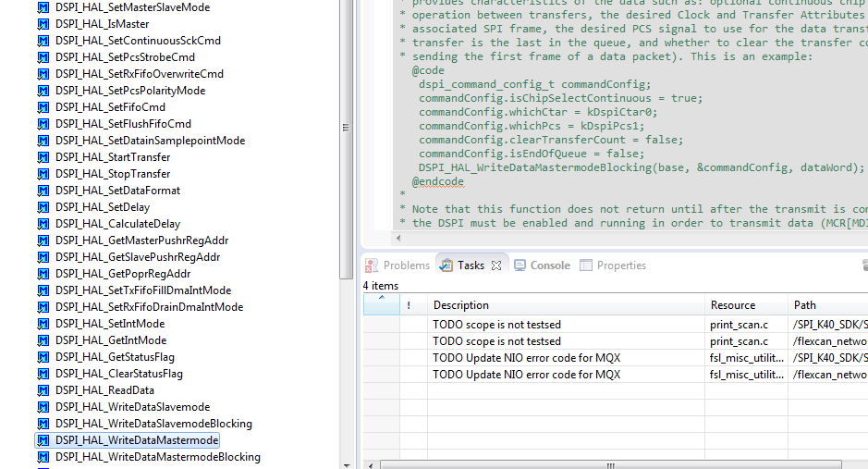The image size is (868, 469).
Task: Click the icon beside DSPI_HAL_SetPcsStrobeCmd
Action: click(x=43, y=57)
